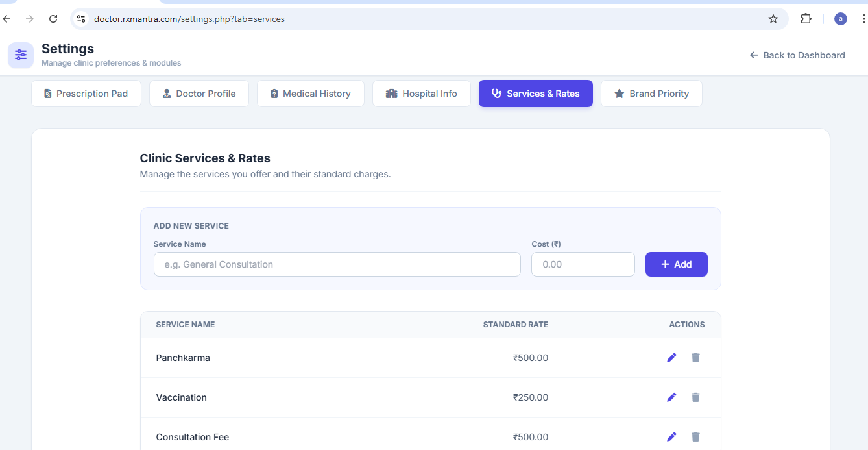Click the trash icon for Vaccination
The width and height of the screenshot is (868, 450).
click(695, 397)
